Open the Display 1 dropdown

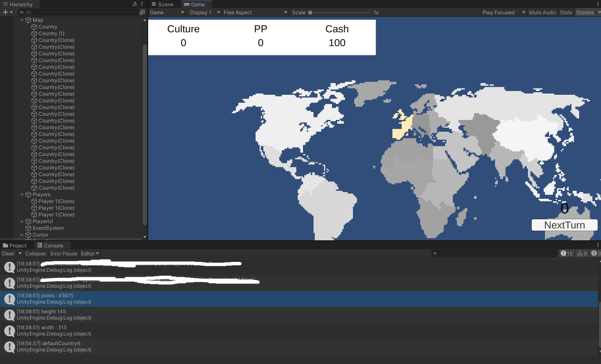[204, 13]
